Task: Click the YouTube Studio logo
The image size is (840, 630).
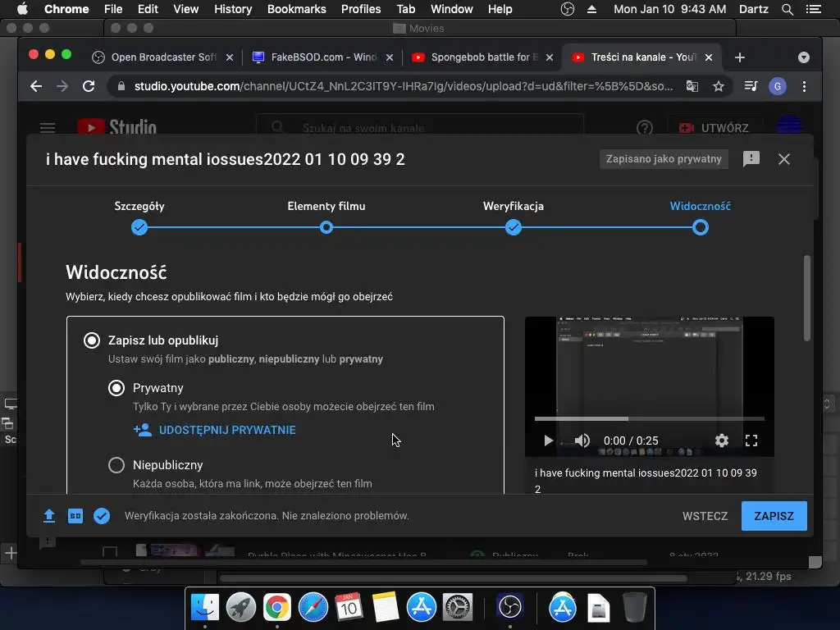Action: (116, 127)
